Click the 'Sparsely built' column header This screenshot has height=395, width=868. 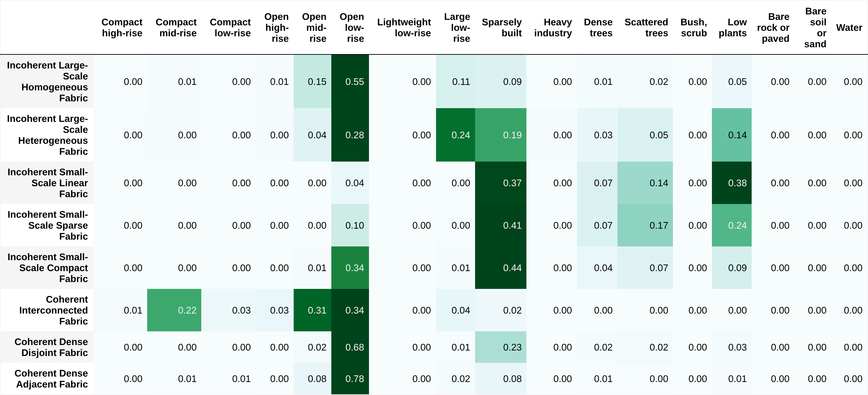coord(501,28)
